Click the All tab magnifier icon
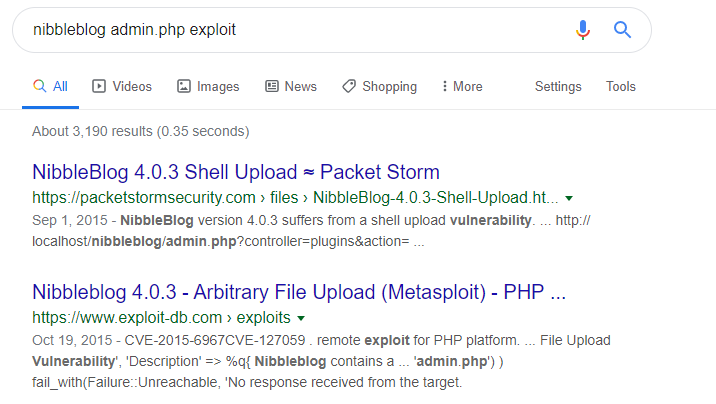 [x=40, y=87]
